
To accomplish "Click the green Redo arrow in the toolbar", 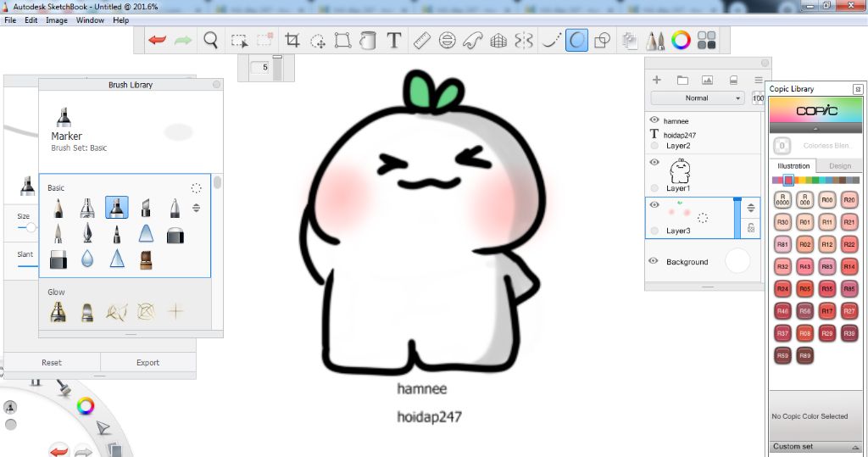I will click(x=183, y=40).
